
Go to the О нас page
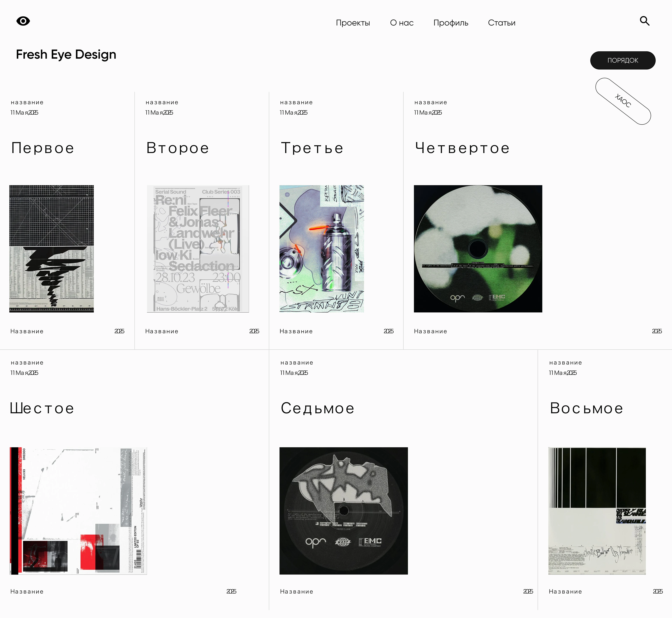[x=402, y=23]
